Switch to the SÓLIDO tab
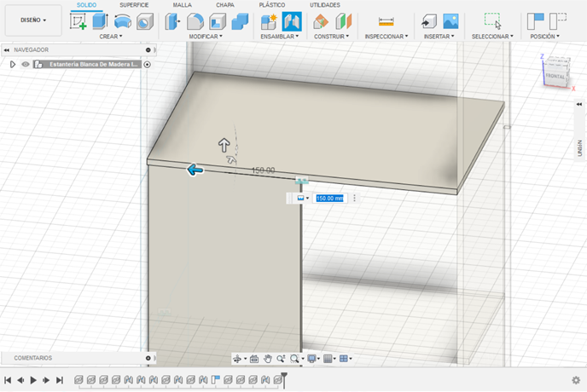 coord(86,5)
